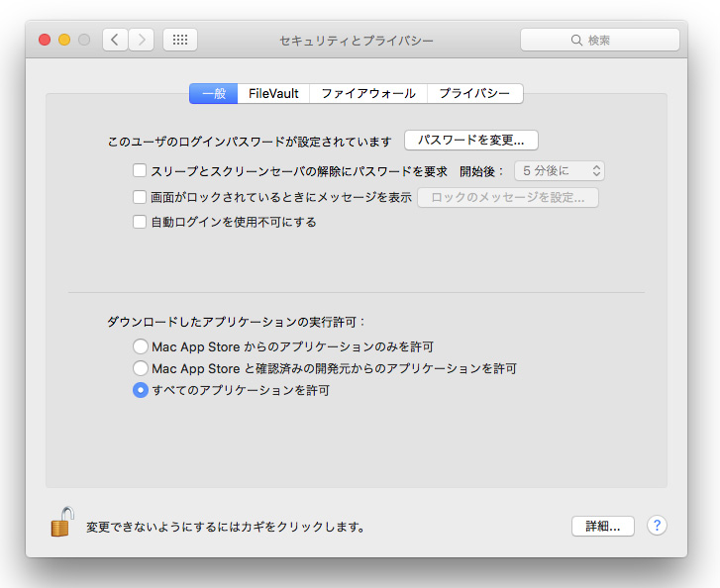The height and width of the screenshot is (588, 720).
Task: Open help with the question mark button
Action: click(657, 525)
